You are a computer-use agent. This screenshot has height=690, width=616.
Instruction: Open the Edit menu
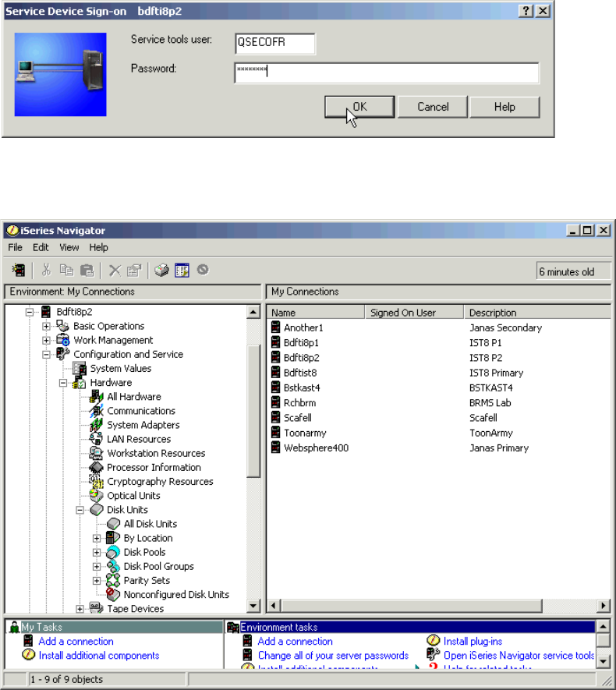pyautogui.click(x=41, y=247)
